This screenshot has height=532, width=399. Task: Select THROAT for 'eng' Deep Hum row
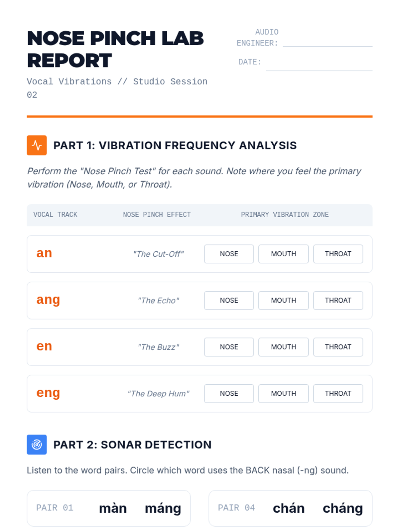pyautogui.click(x=338, y=394)
